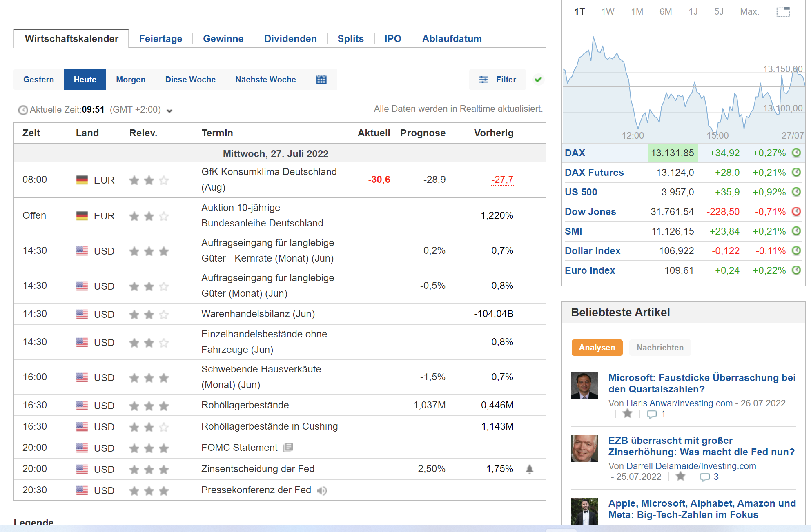Click the speaker icon beside Pressekonferenz der Fed
The width and height of the screenshot is (811, 532).
click(x=322, y=491)
